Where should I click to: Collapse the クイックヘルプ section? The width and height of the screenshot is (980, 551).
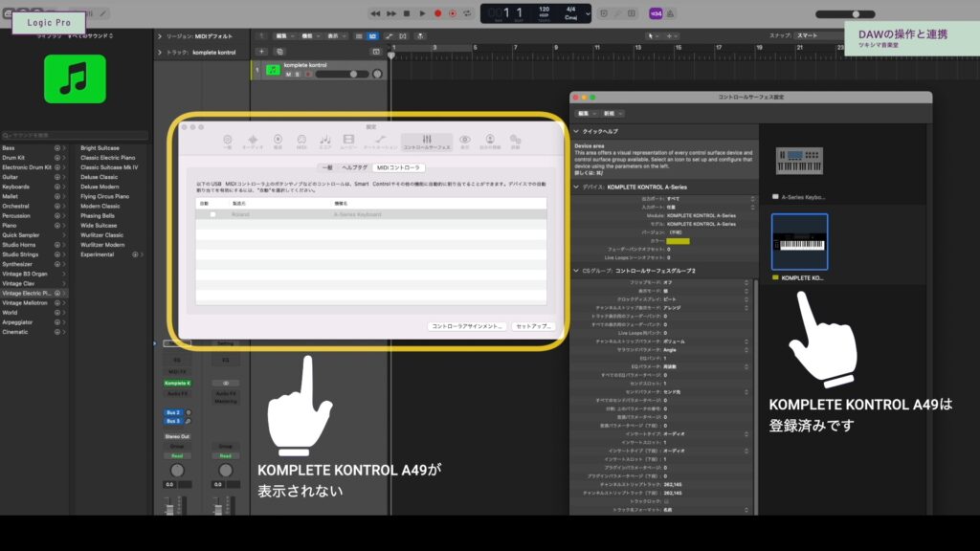click(x=576, y=131)
